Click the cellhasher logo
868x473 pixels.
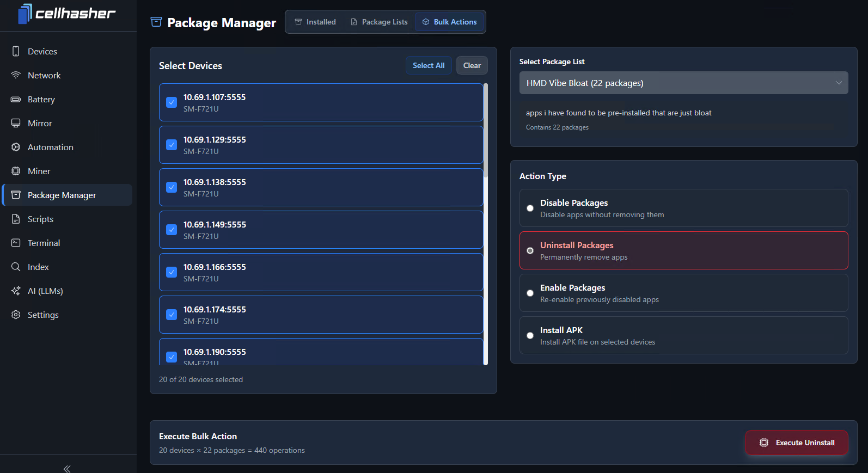66,14
